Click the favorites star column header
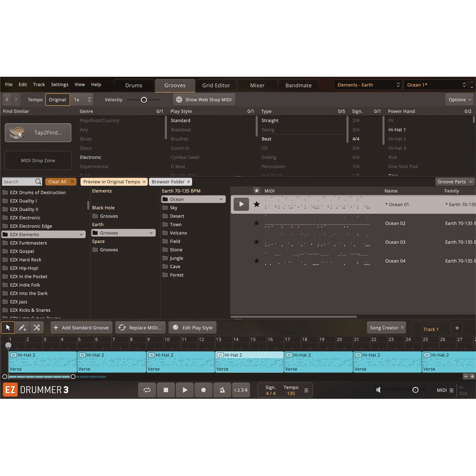This screenshot has width=476, height=476. [x=257, y=190]
